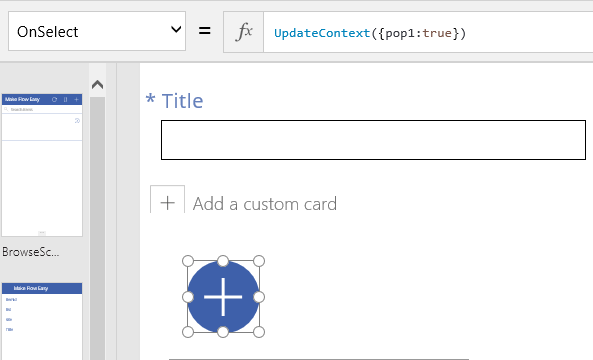Expand the OnSelect property dropdown arrow

176,30
